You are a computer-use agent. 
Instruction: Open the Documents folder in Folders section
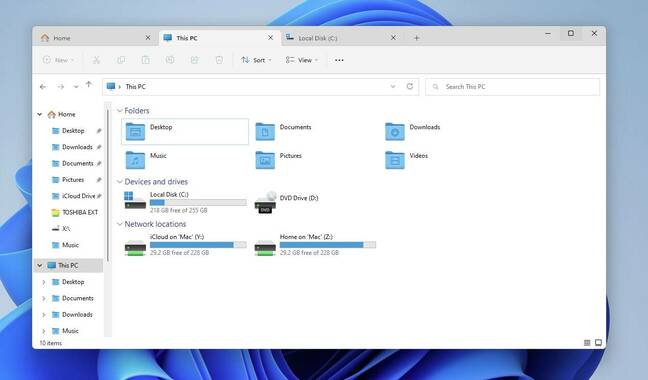point(284,132)
